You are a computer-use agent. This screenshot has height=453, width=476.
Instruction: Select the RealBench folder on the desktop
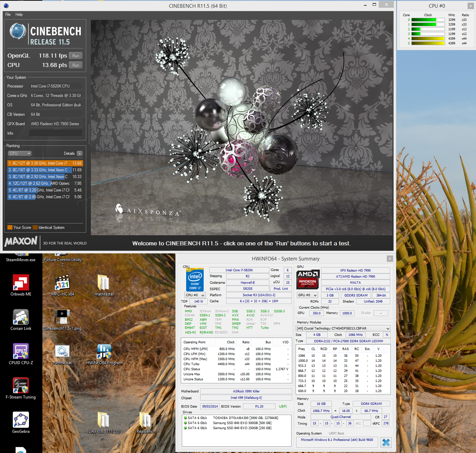click(x=145, y=420)
